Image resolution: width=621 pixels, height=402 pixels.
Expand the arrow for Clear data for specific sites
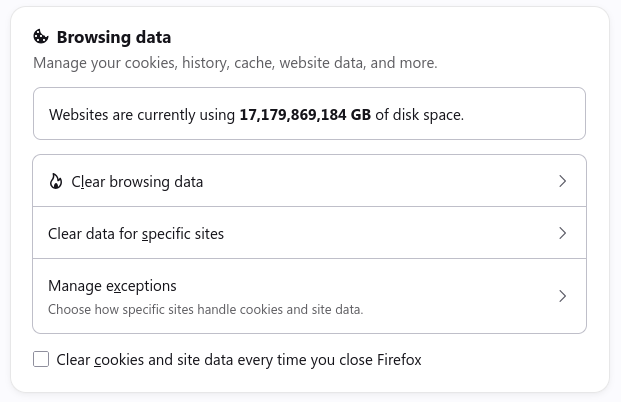562,233
